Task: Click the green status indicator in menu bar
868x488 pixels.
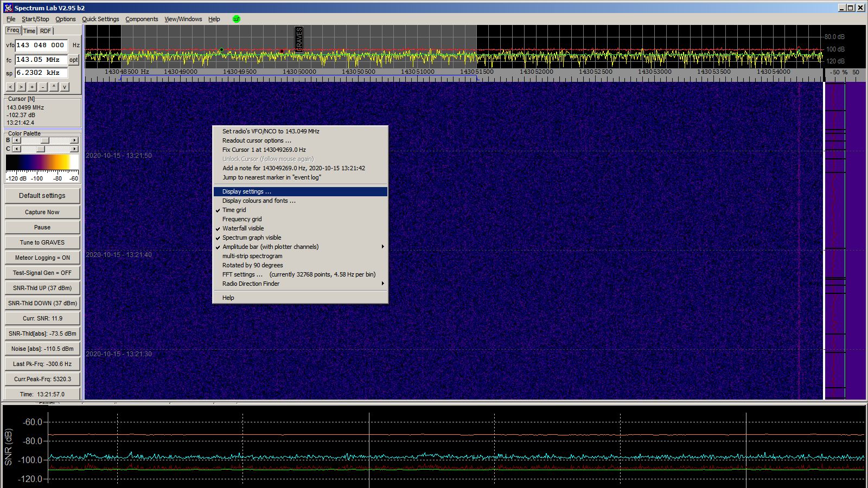Action: click(236, 19)
